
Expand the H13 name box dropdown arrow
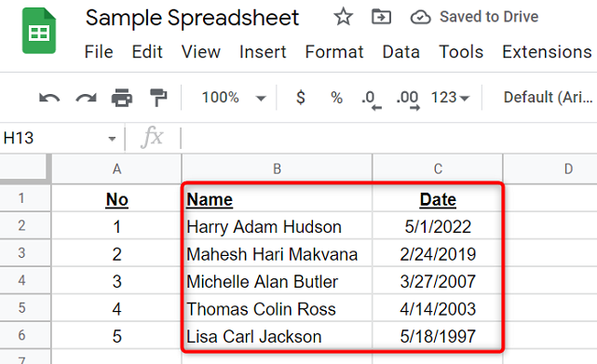(112, 139)
